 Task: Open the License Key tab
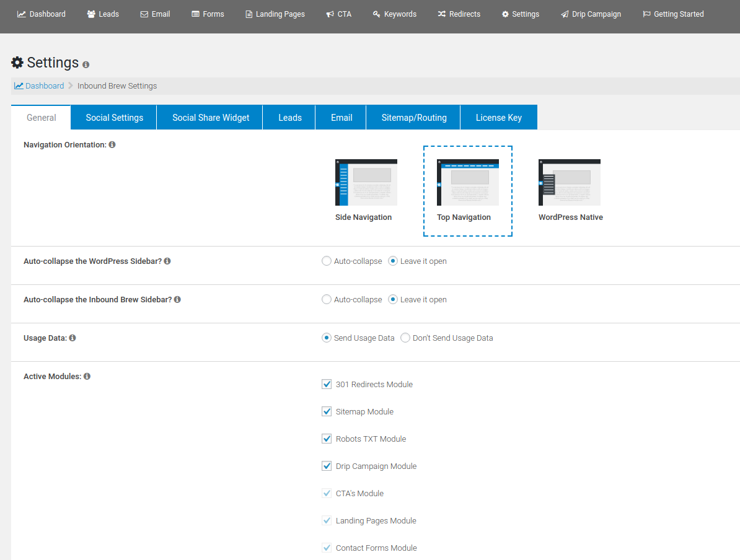(x=498, y=117)
